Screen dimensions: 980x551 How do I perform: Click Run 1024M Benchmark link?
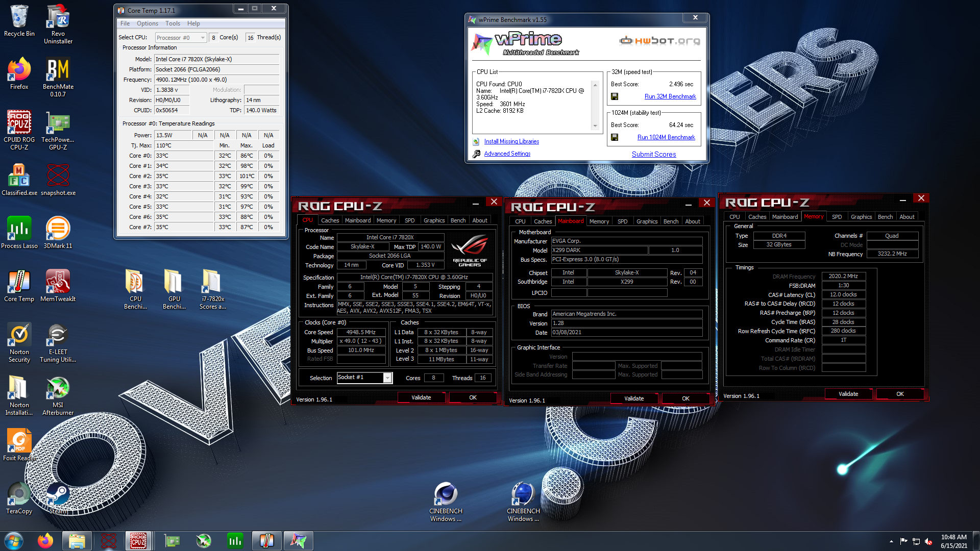(666, 137)
